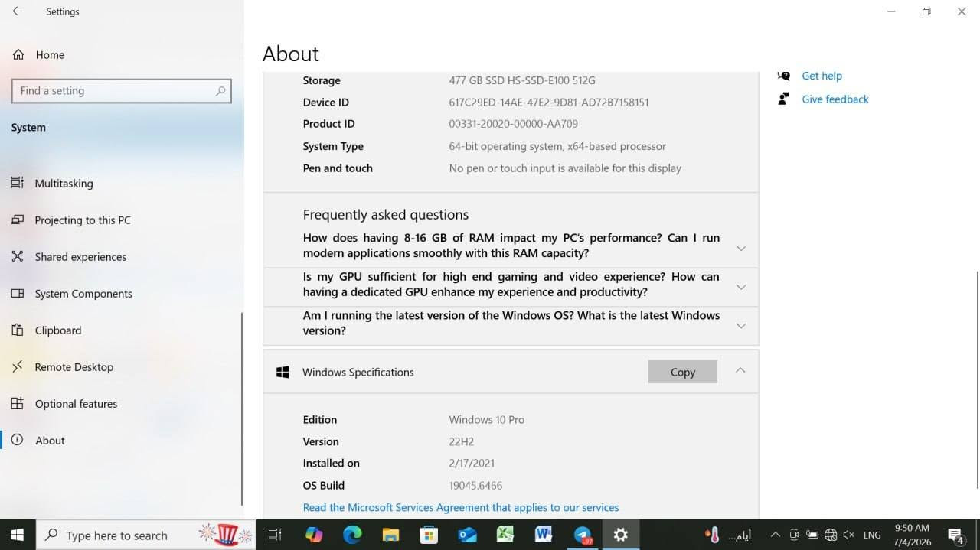The image size is (980, 550).
Task: Click the Get help chat icon
Action: coord(783,76)
